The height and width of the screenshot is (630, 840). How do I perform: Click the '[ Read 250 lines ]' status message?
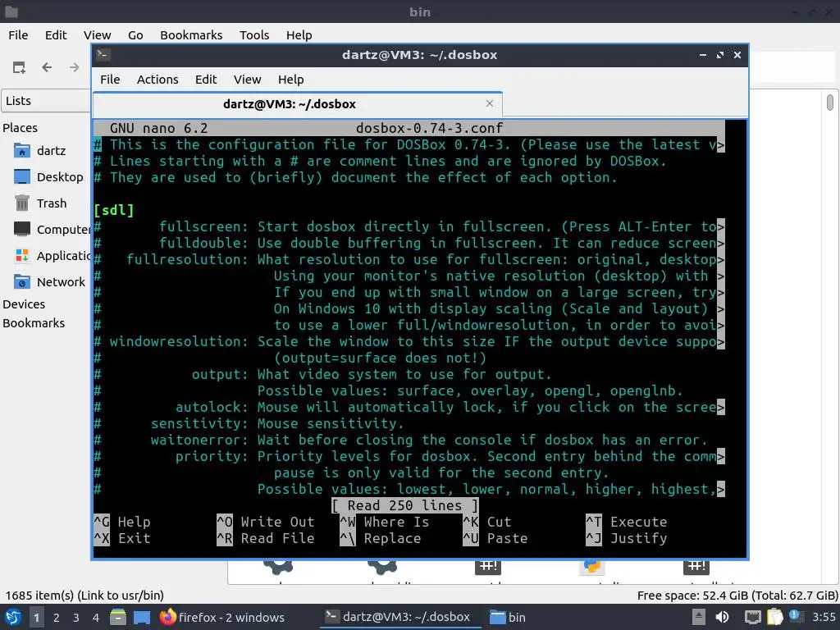(404, 505)
